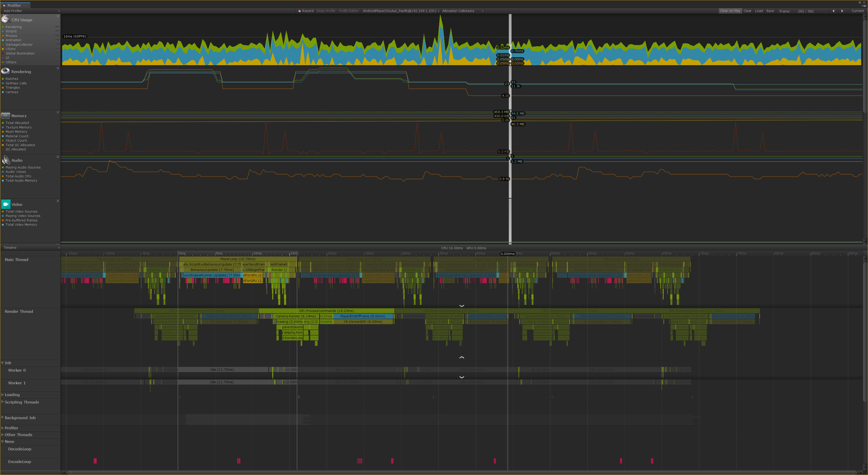This screenshot has height=475, width=868.
Task: Collapse the Neos thread group
Action: 3,441
